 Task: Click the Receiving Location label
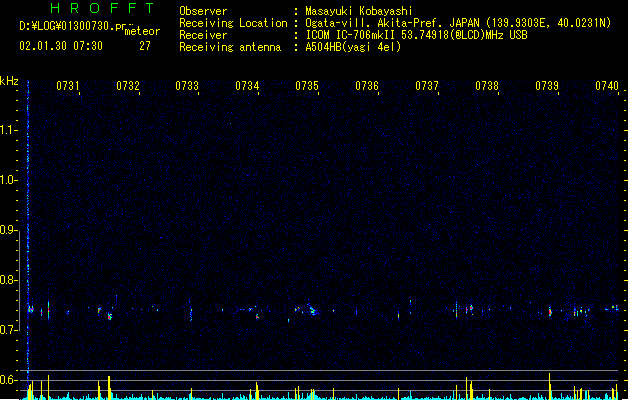pyautogui.click(x=233, y=23)
